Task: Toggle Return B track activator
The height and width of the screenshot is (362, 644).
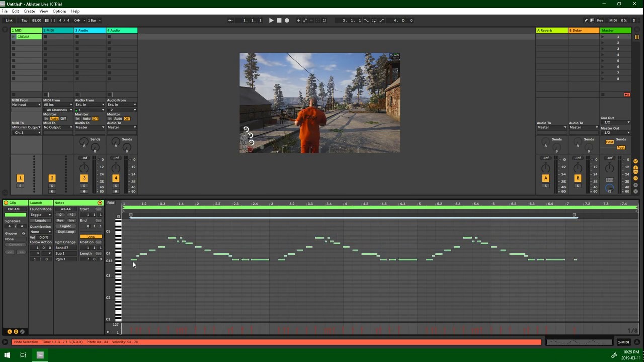Action: pos(578,178)
